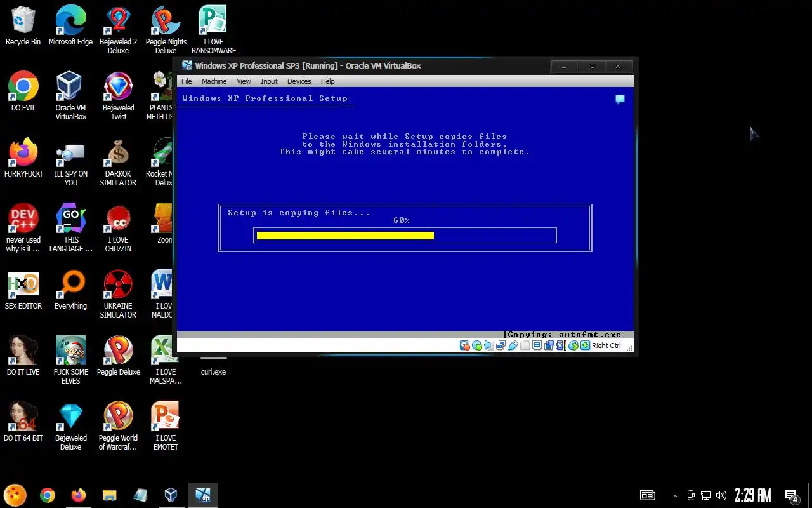This screenshot has height=508, width=812.
Task: Select the curl.exe desktop file
Action: pyautogui.click(x=213, y=365)
